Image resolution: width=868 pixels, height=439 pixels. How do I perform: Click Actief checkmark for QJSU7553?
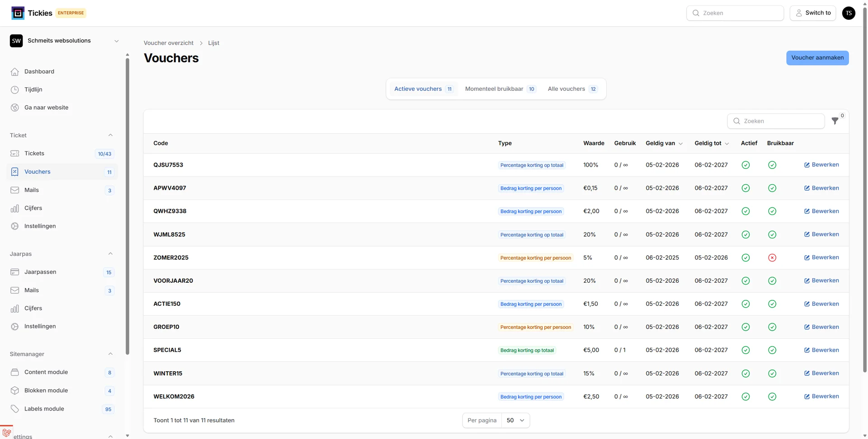745,165
